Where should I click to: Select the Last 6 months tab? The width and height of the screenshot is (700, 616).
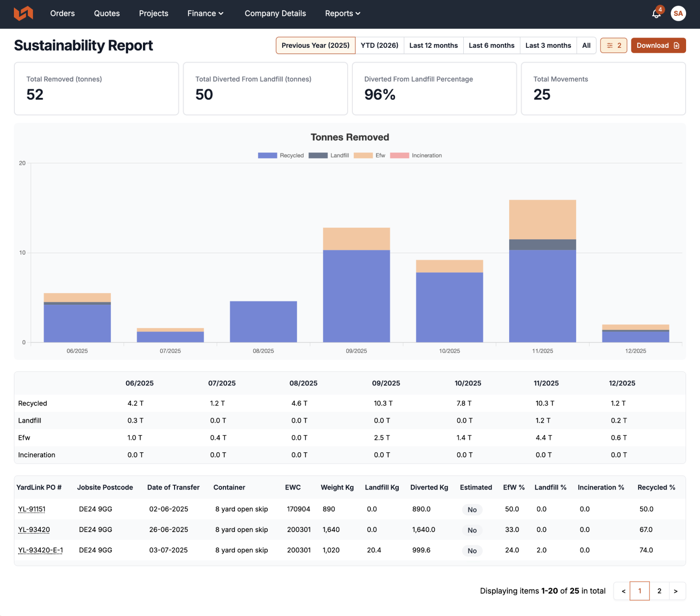(492, 45)
